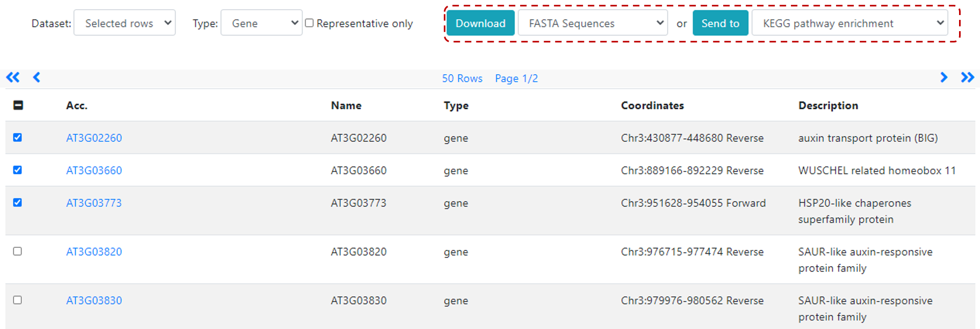
Task: Click the Name cell AT3G03773
Action: click(358, 203)
